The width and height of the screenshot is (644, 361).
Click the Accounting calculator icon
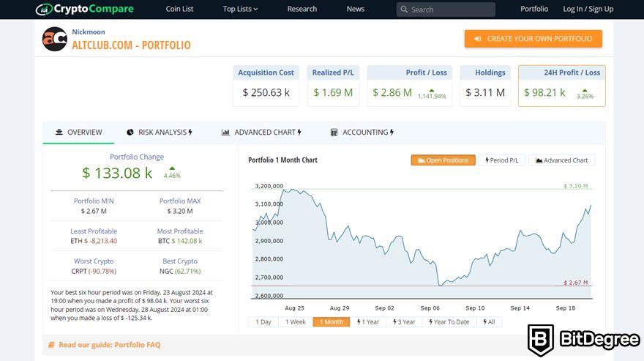[334, 132]
